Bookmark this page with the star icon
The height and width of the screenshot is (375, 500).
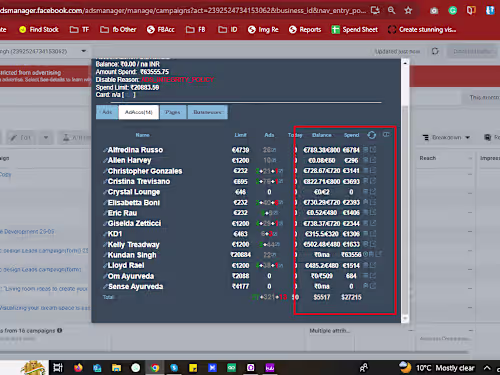[x=408, y=10]
